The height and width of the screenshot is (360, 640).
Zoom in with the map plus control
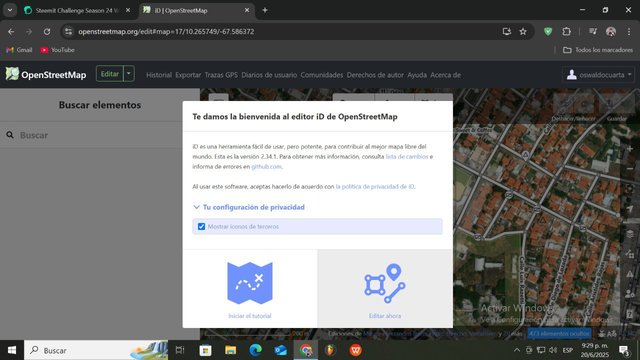click(x=630, y=149)
